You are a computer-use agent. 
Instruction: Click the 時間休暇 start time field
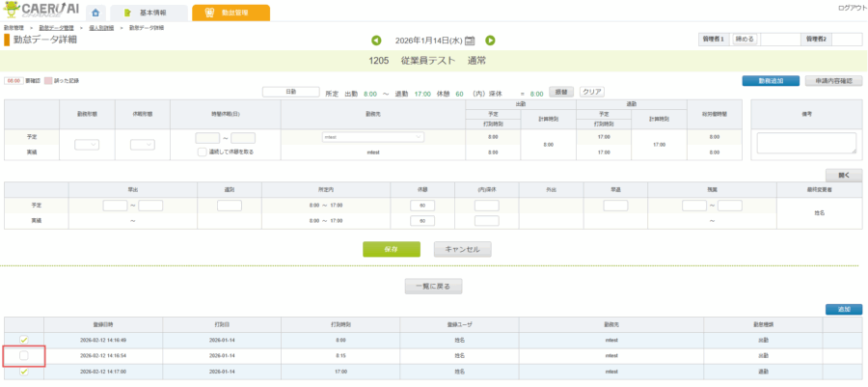point(207,138)
